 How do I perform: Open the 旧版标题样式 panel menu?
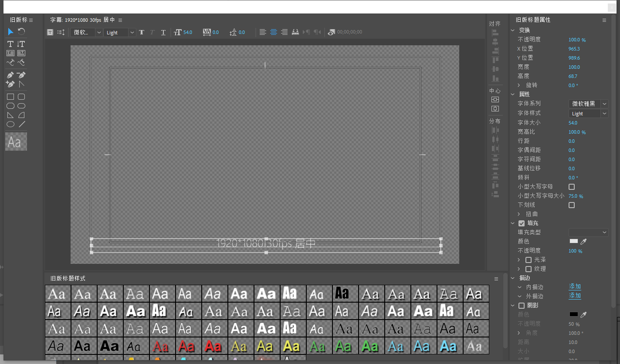tap(496, 279)
